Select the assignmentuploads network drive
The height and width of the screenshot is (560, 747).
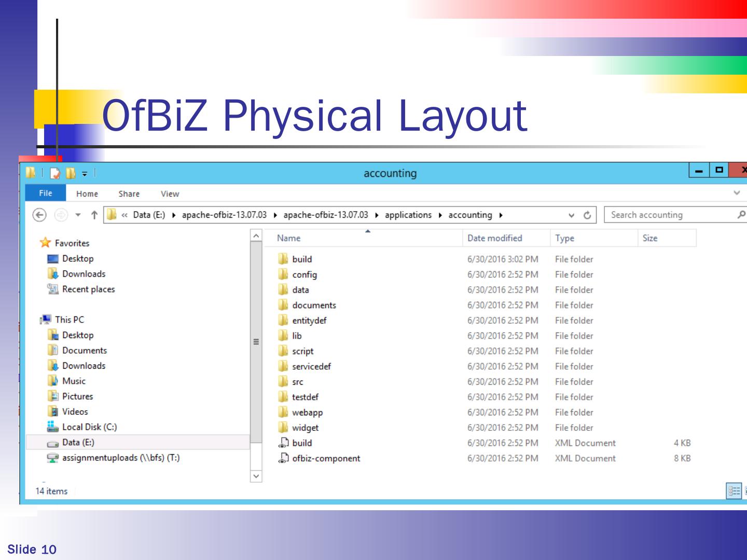point(120,458)
